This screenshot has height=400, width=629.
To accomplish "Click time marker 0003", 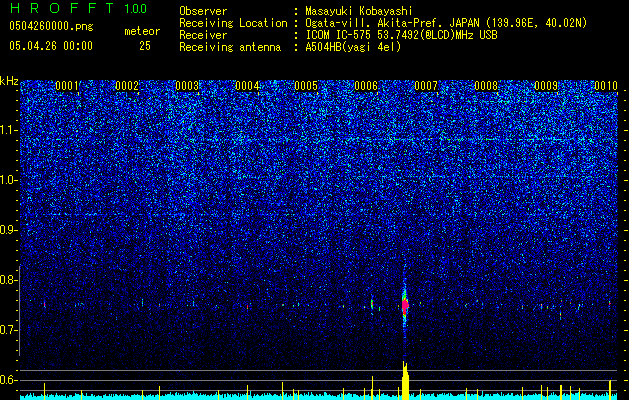I will (x=187, y=86).
